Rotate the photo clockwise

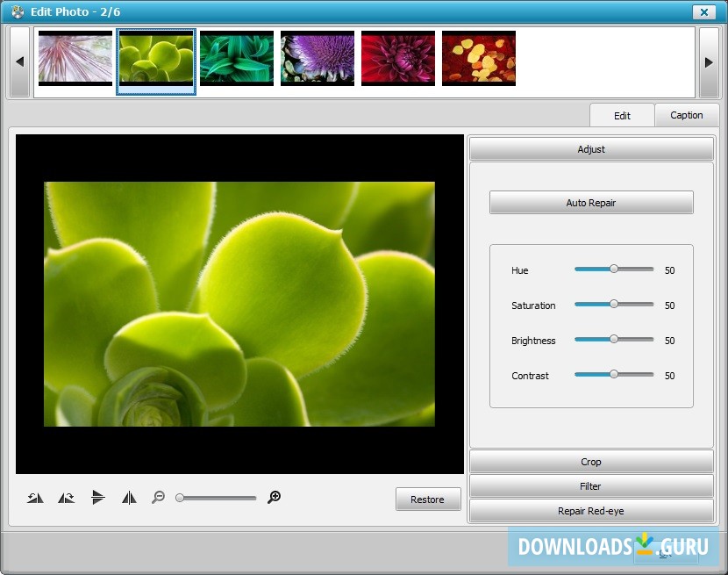coord(66,498)
